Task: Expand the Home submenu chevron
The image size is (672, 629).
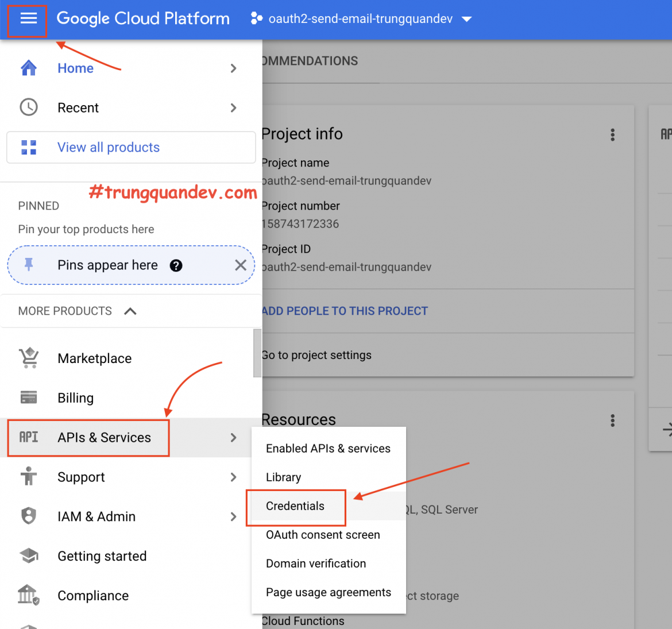Action: [x=233, y=68]
